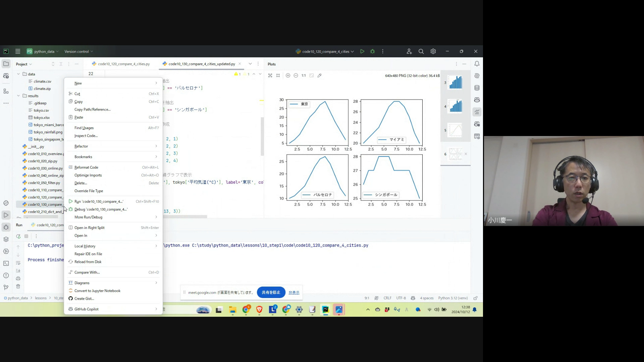Click the green Run button in toolbar

tap(362, 51)
